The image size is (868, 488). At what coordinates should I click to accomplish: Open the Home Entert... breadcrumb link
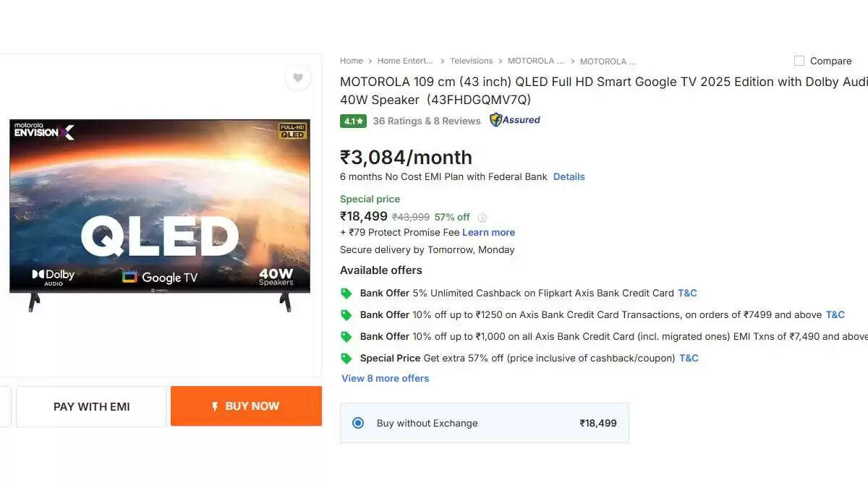405,61
